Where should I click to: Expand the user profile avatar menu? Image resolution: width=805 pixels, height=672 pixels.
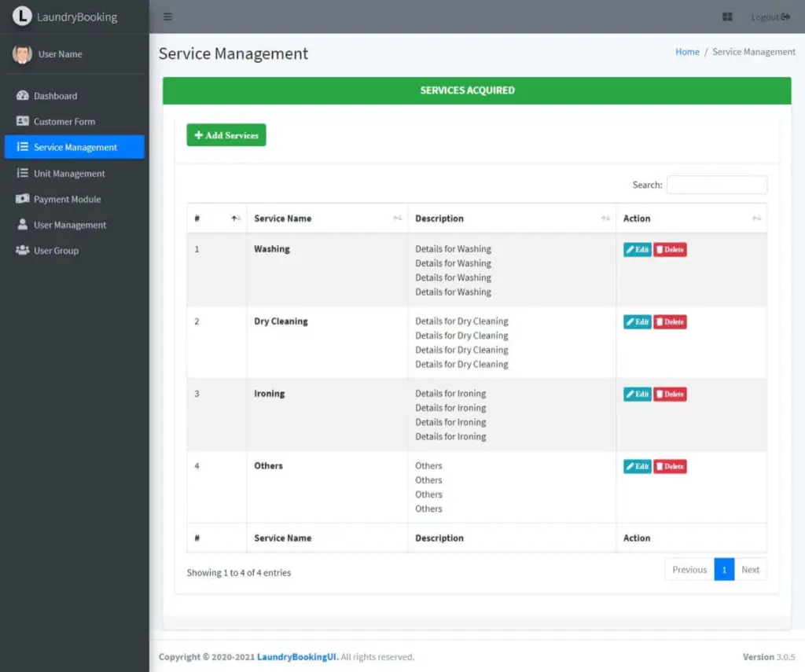pos(24,54)
